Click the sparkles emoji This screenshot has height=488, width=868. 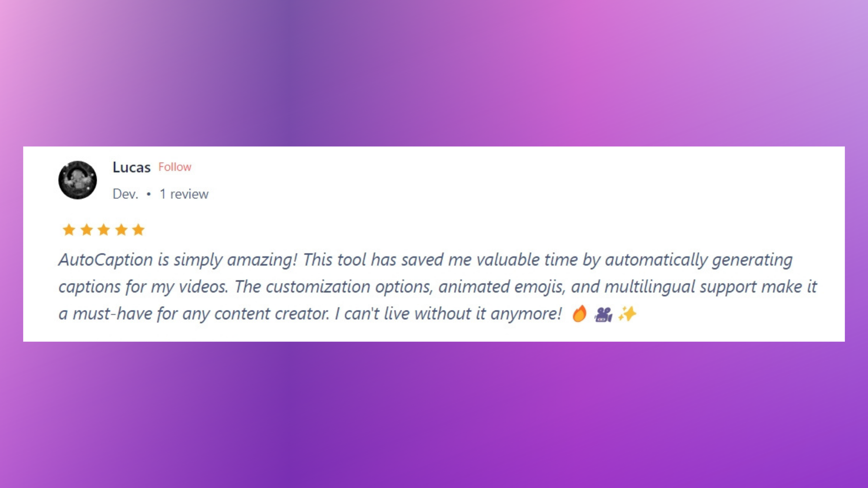(x=627, y=313)
